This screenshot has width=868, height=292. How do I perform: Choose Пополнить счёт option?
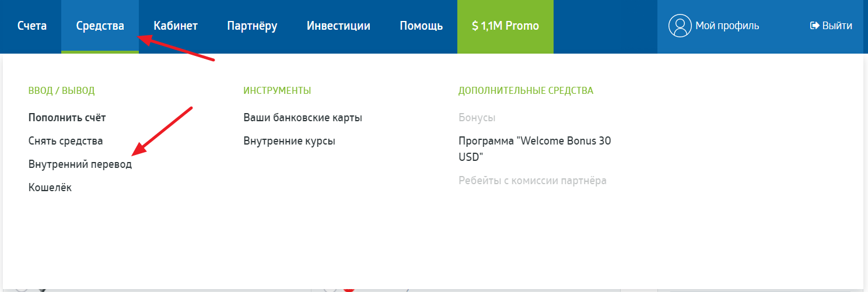pyautogui.click(x=67, y=118)
